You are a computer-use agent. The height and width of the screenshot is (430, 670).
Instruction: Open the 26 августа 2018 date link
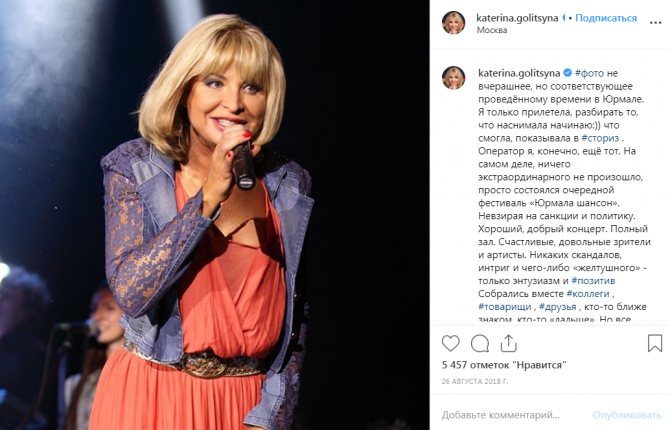click(x=475, y=381)
